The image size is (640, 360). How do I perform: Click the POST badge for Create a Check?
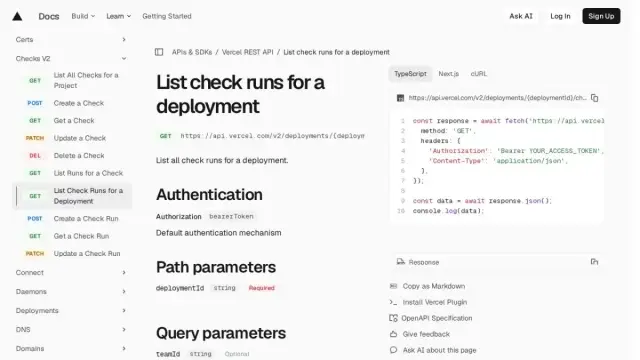coord(35,103)
